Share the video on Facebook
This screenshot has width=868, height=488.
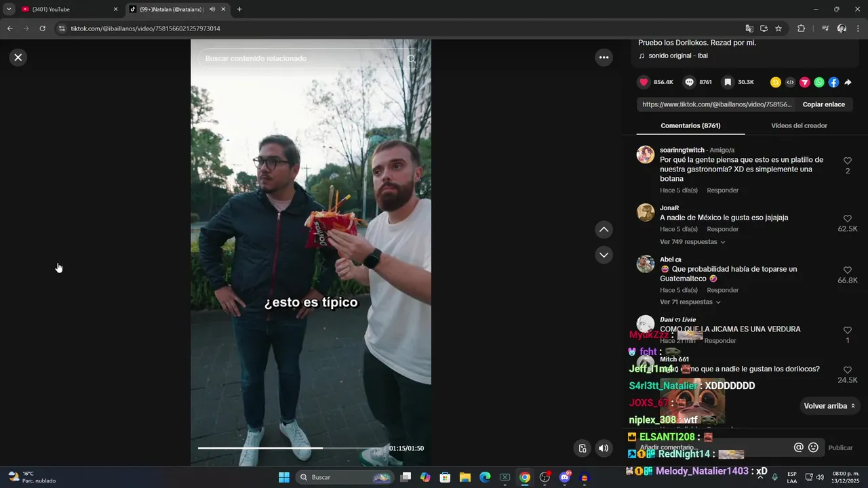(x=833, y=82)
